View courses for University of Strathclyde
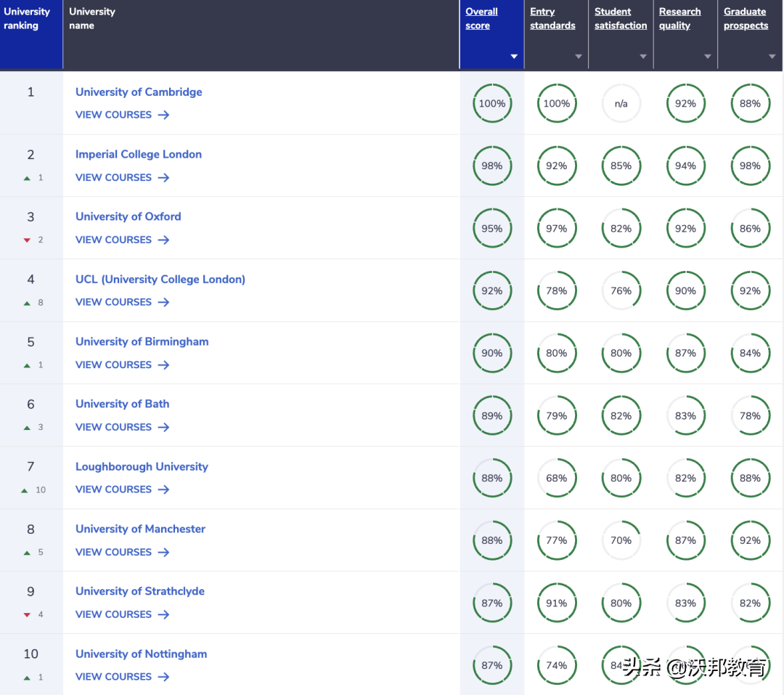Image resolution: width=784 pixels, height=695 pixels. click(122, 614)
